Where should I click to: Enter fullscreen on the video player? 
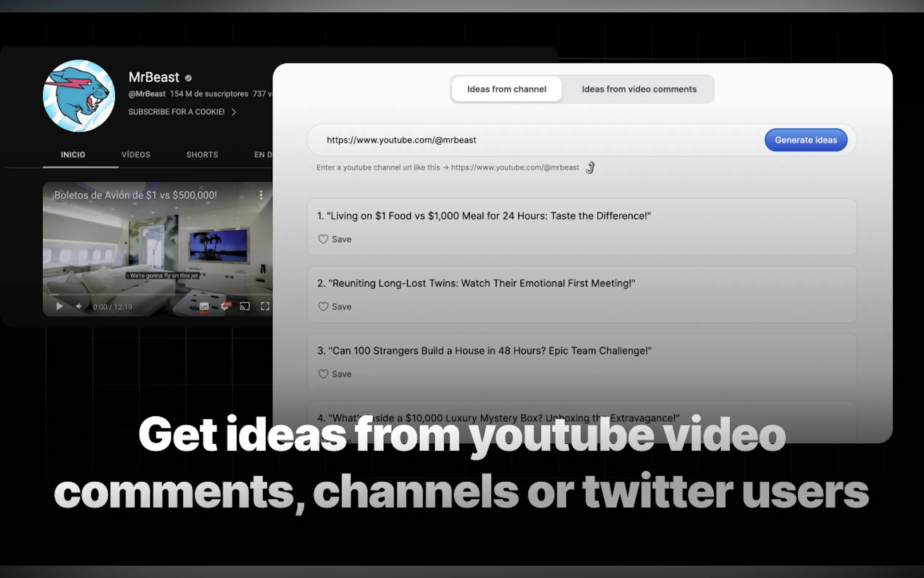[x=265, y=306]
